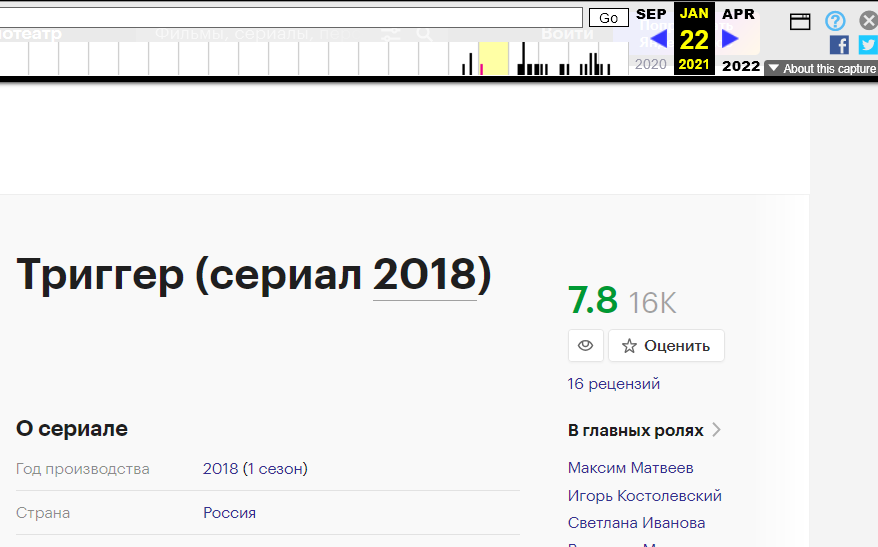Screen dimensions: 878x547
Task: Click the 16K ratings count
Action: click(x=652, y=303)
